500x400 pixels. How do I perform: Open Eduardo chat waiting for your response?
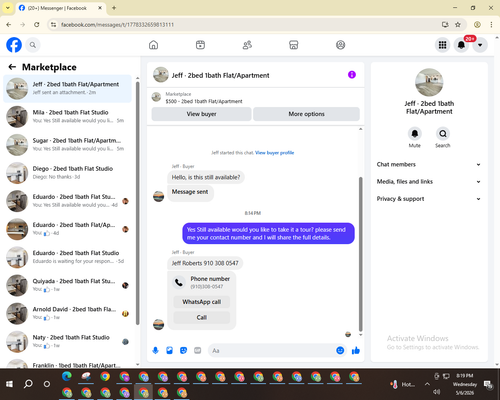coord(67,257)
